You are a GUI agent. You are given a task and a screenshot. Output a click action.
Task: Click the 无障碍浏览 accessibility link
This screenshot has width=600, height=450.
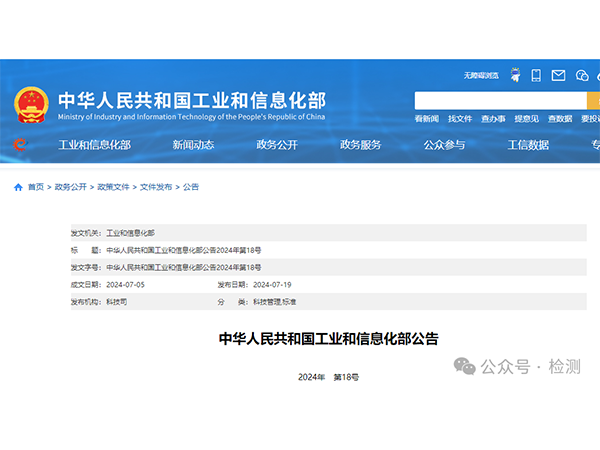coord(481,75)
